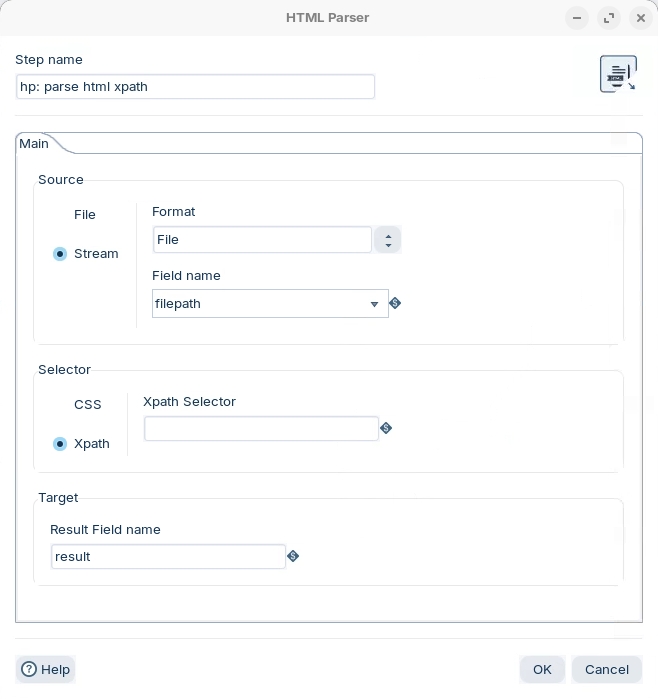Click the Help question mark button
This screenshot has width=658, height=699.
(46, 669)
